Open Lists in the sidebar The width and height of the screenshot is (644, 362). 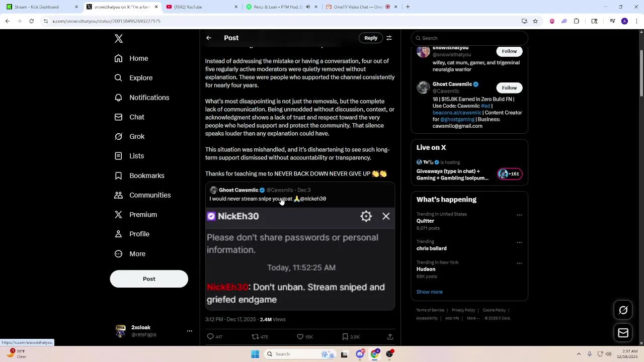point(129,156)
